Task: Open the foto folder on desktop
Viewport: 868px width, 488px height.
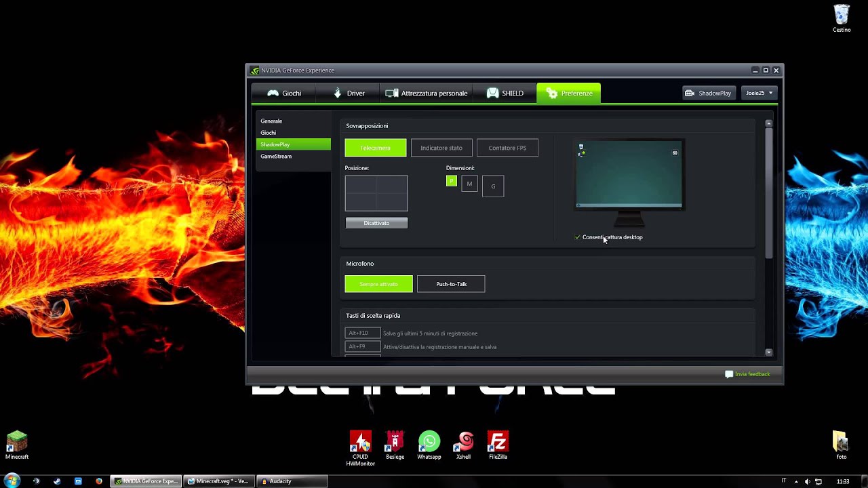Action: pyautogui.click(x=841, y=445)
